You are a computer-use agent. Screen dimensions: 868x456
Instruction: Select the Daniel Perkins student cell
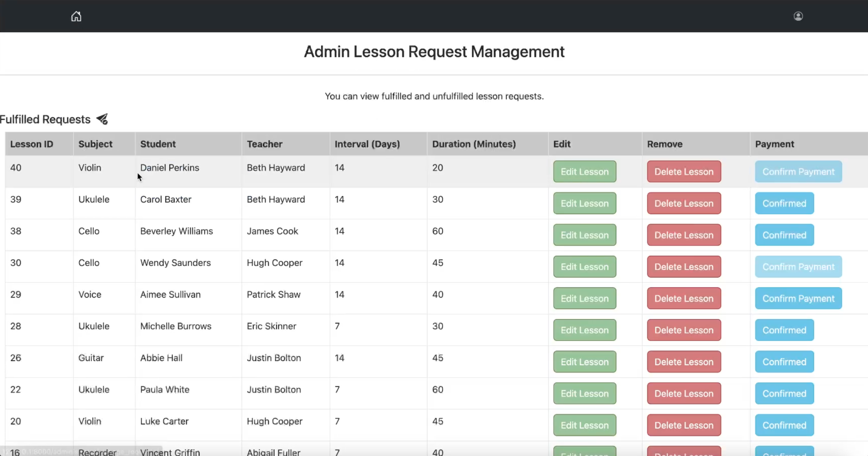click(169, 168)
